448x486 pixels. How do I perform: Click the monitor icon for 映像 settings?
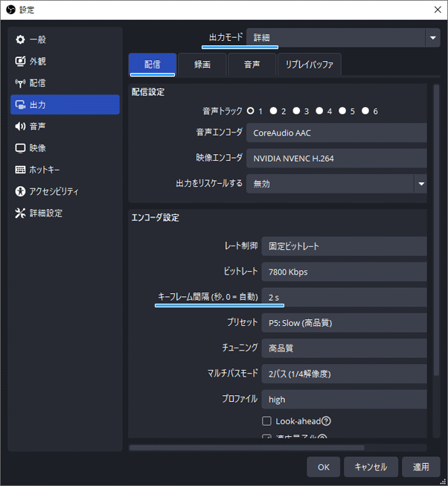20,148
